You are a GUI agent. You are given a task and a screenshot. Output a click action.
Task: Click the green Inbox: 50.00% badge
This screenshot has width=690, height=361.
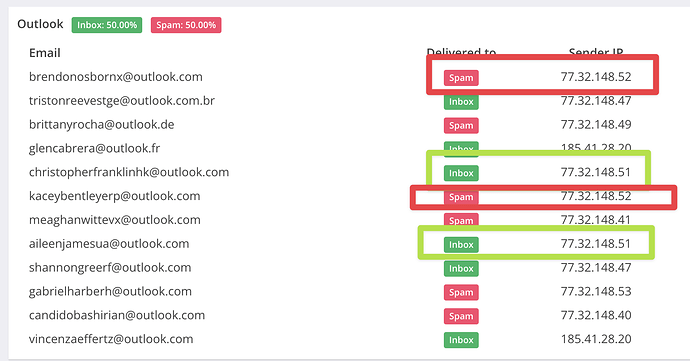107,25
